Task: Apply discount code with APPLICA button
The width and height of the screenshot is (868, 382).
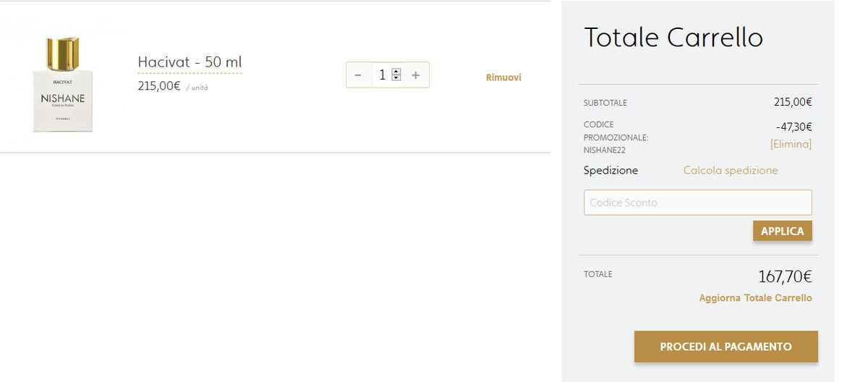Action: 783,231
